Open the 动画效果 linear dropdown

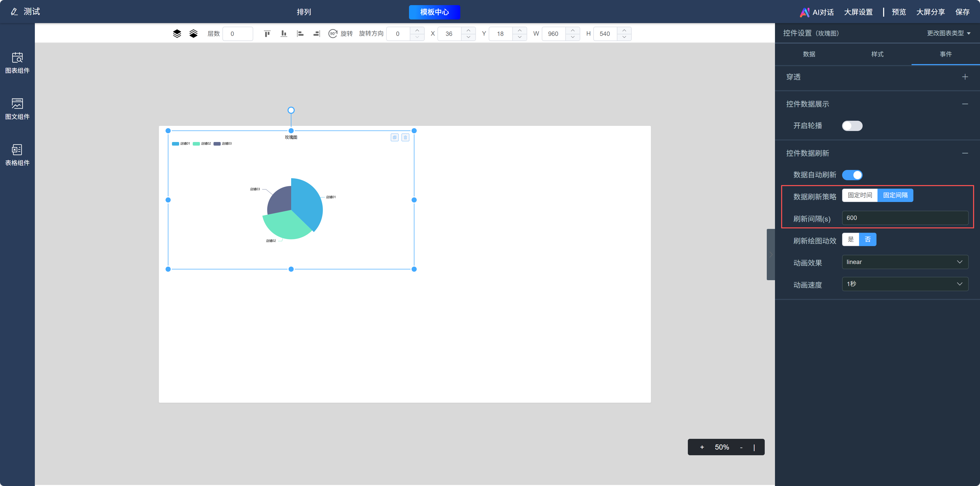pyautogui.click(x=905, y=262)
